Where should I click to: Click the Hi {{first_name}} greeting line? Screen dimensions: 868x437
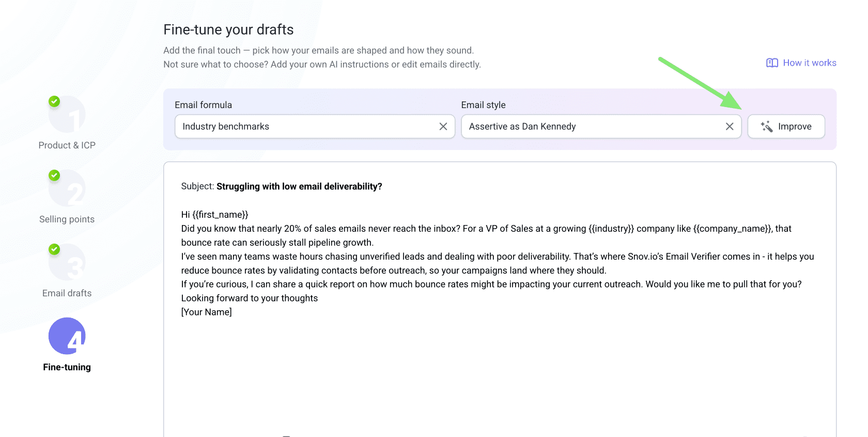click(x=215, y=215)
